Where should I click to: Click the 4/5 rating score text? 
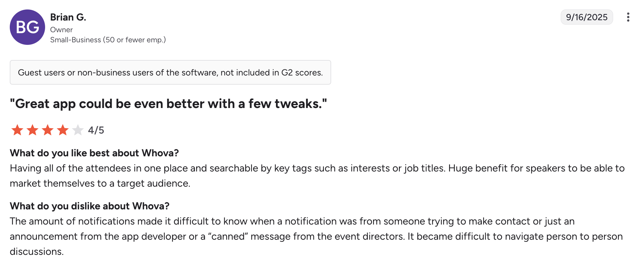pyautogui.click(x=96, y=130)
